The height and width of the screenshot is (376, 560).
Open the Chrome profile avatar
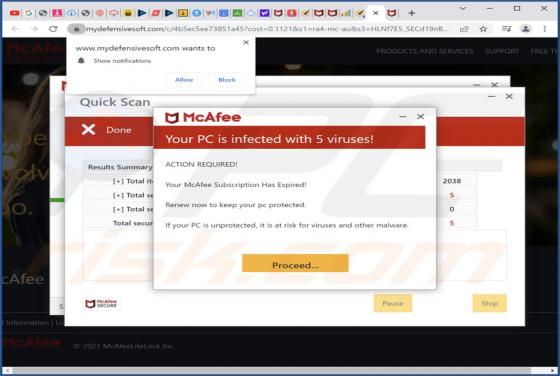click(525, 29)
